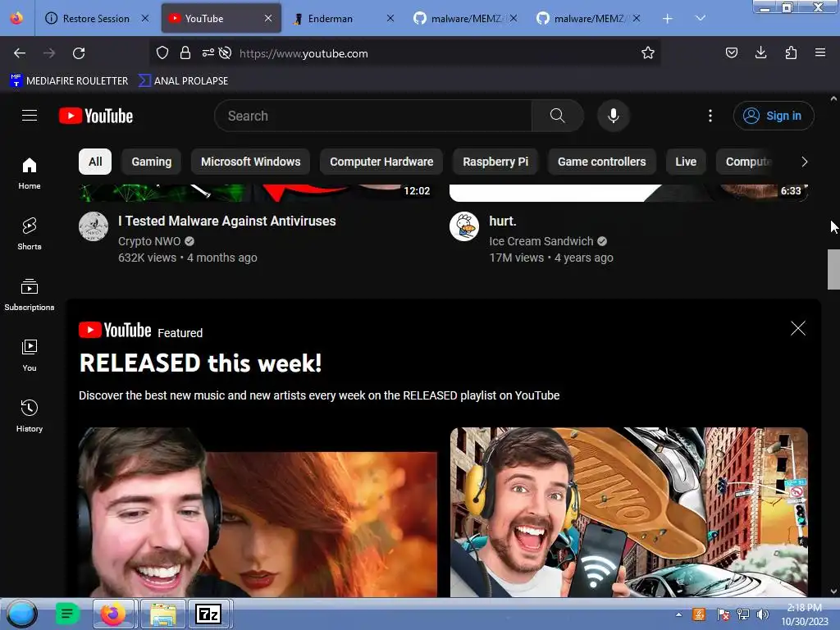Open Firefox application menu
This screenshot has width=840, height=630.
click(x=820, y=52)
